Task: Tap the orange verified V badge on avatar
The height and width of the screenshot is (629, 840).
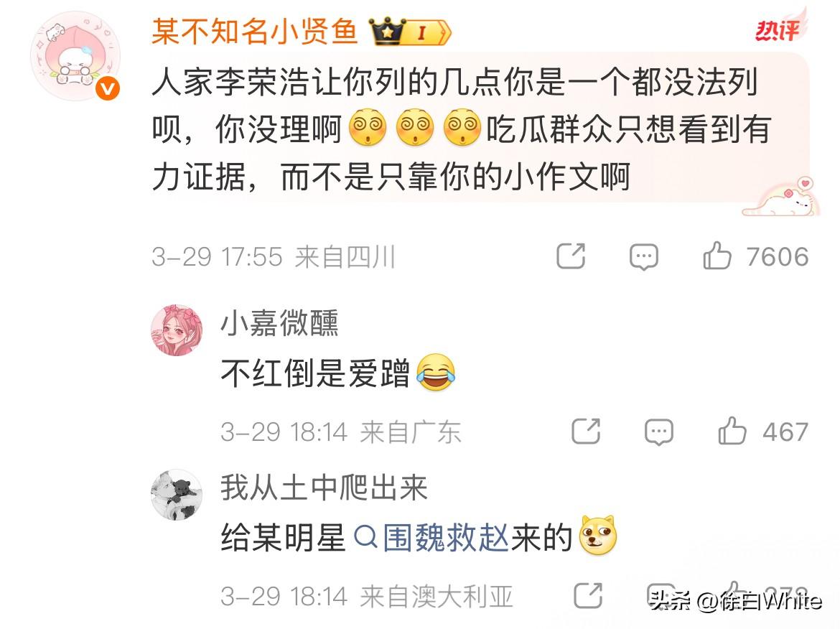Action: [x=108, y=89]
